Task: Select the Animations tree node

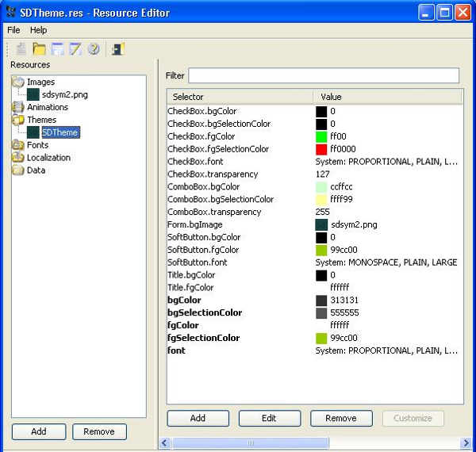Action: click(x=48, y=107)
